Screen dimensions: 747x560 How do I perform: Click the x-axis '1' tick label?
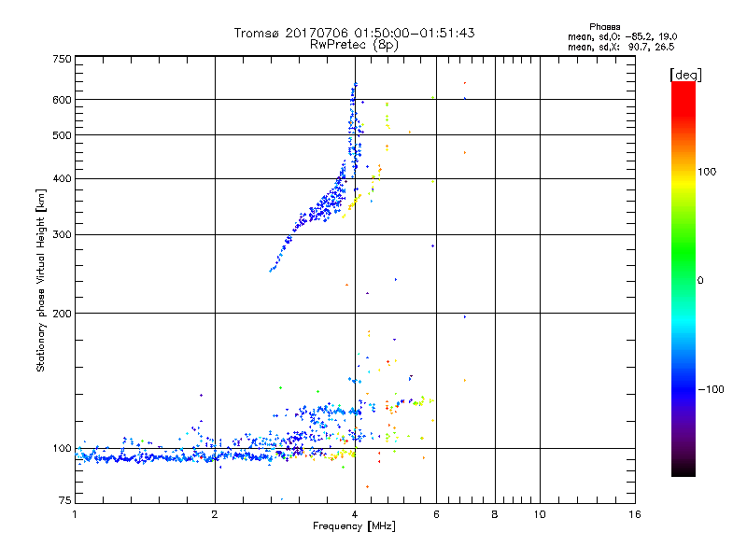pos(75,514)
